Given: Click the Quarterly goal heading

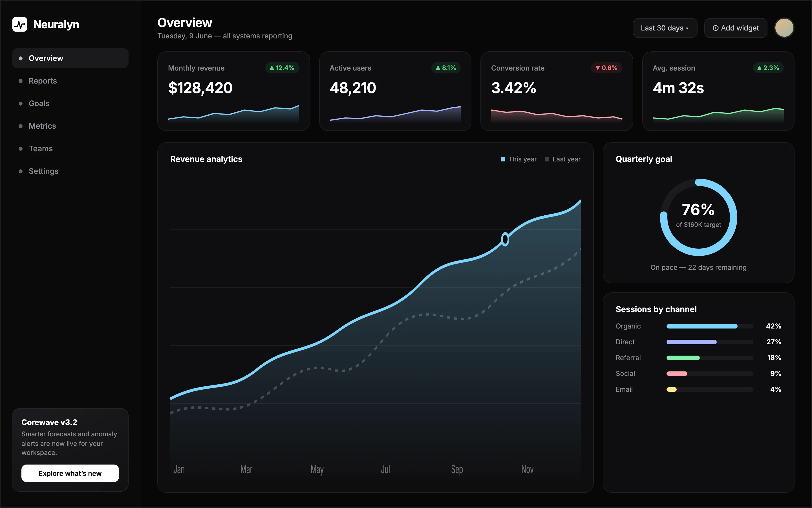Looking at the screenshot, I should [x=644, y=159].
